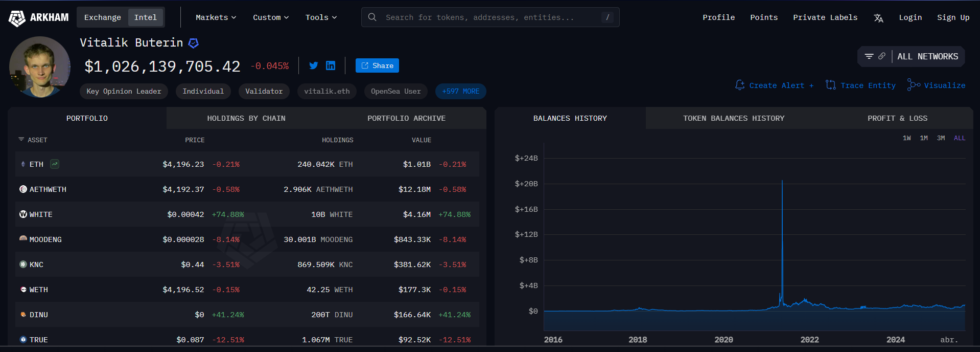Click the Validator tag

point(264,91)
